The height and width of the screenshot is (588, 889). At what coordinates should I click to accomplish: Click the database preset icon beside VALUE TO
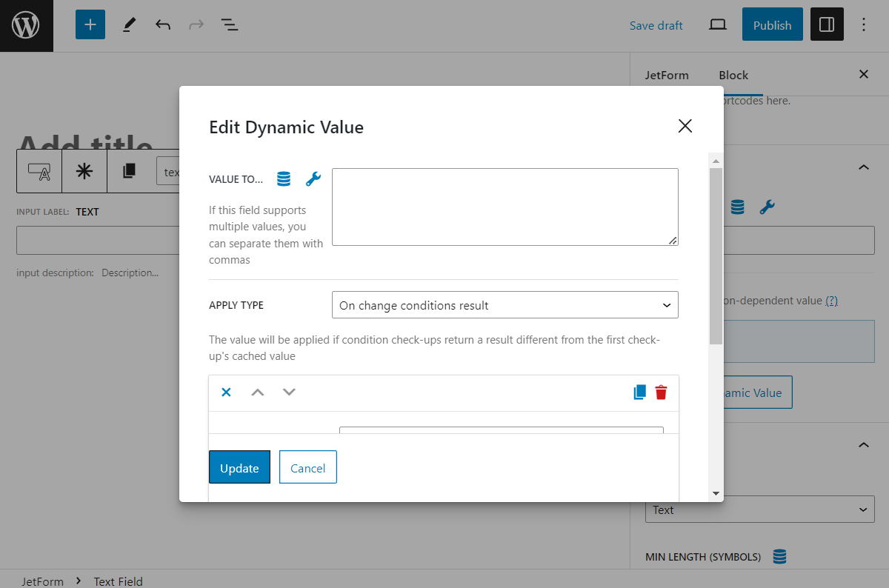pos(283,178)
